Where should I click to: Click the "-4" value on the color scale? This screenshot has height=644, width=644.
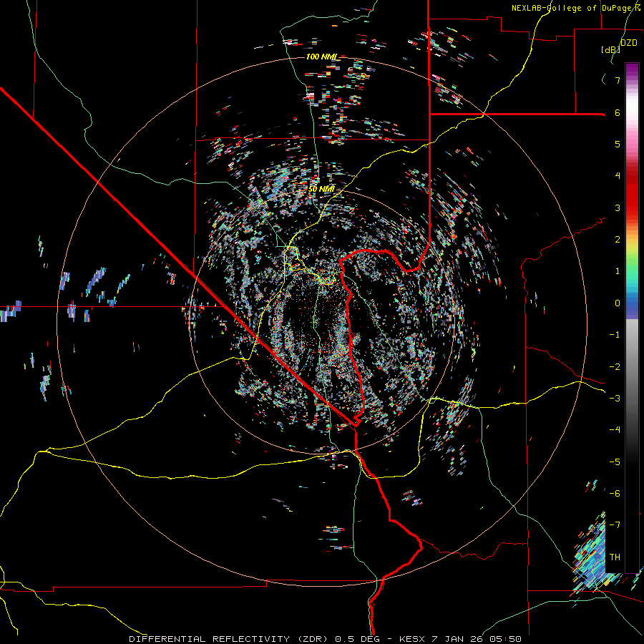pyautogui.click(x=615, y=429)
